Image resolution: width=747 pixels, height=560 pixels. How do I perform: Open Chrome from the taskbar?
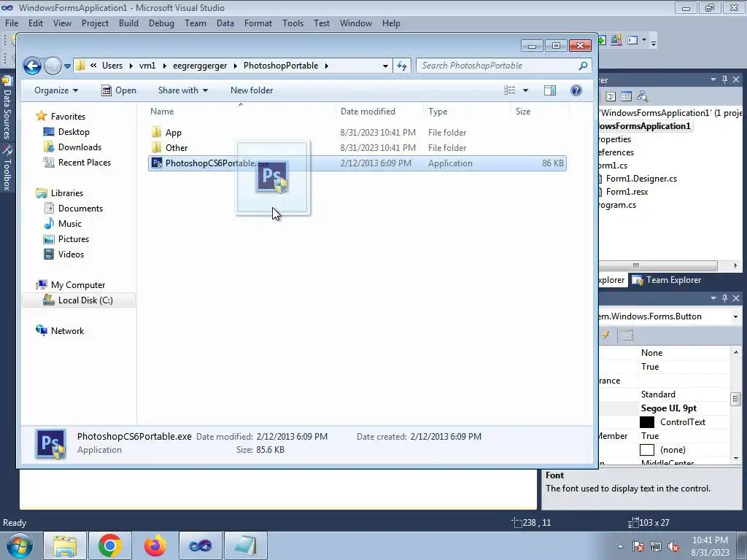(x=110, y=545)
